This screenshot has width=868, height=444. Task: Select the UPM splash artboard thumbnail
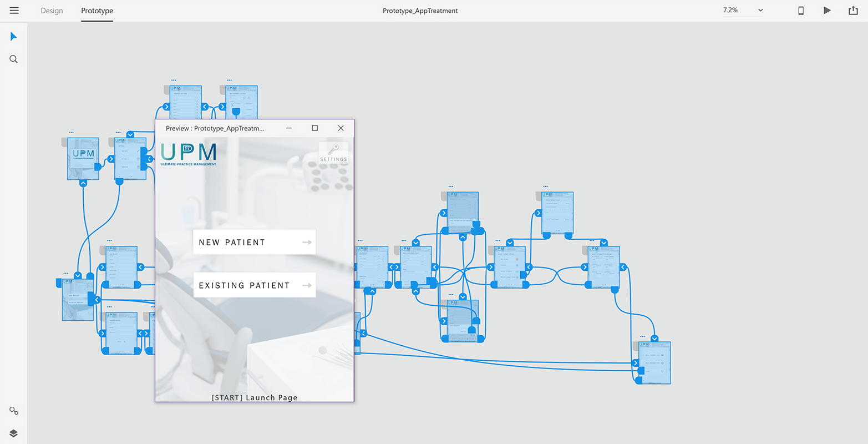click(x=83, y=159)
